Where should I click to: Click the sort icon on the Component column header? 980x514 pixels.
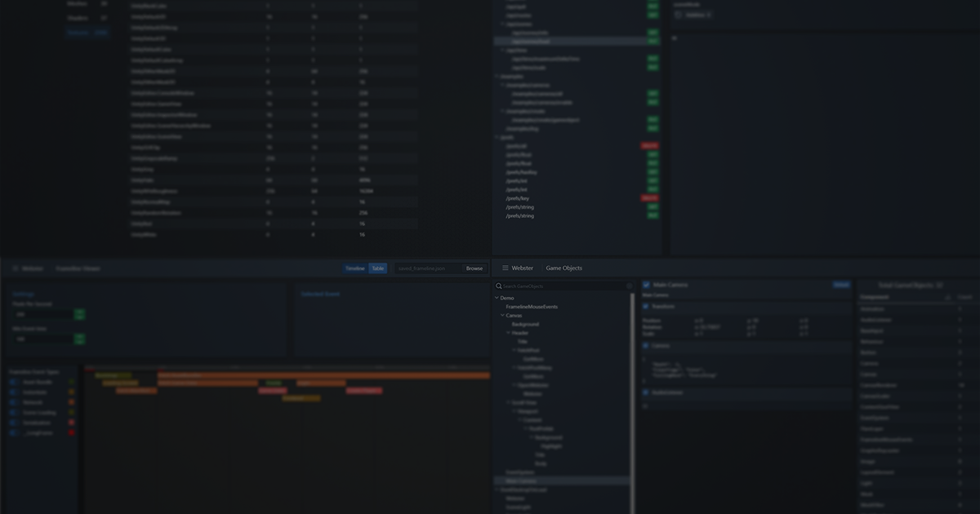pos(948,297)
